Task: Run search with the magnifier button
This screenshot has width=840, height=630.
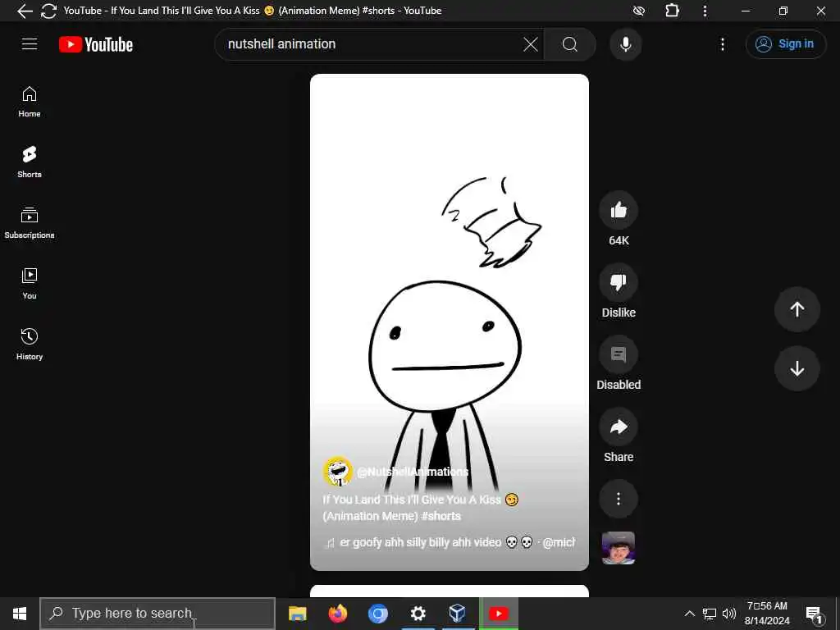Action: (x=570, y=44)
